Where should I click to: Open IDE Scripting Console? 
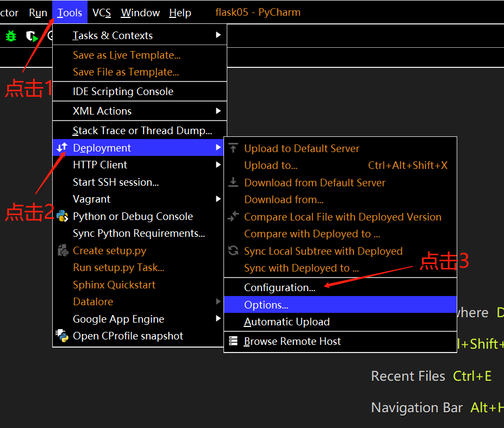click(x=140, y=91)
